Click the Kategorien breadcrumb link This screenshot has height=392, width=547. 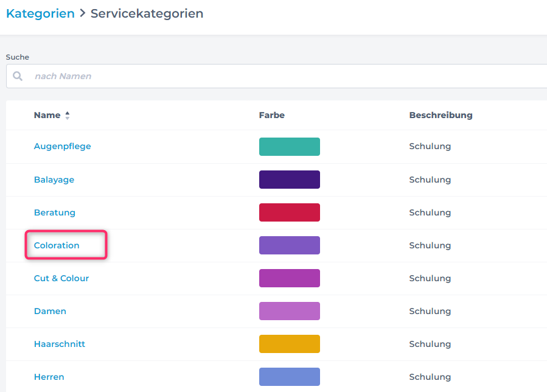40,13
